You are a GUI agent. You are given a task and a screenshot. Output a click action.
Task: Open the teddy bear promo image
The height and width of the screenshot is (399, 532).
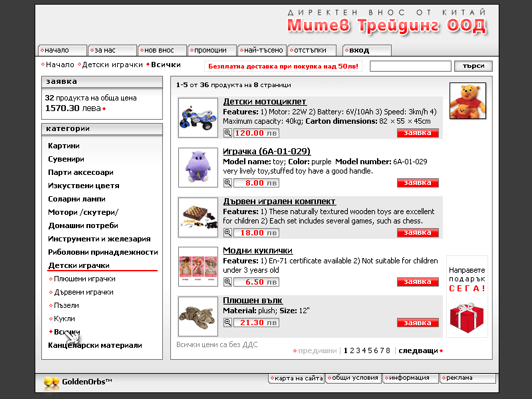click(467, 100)
